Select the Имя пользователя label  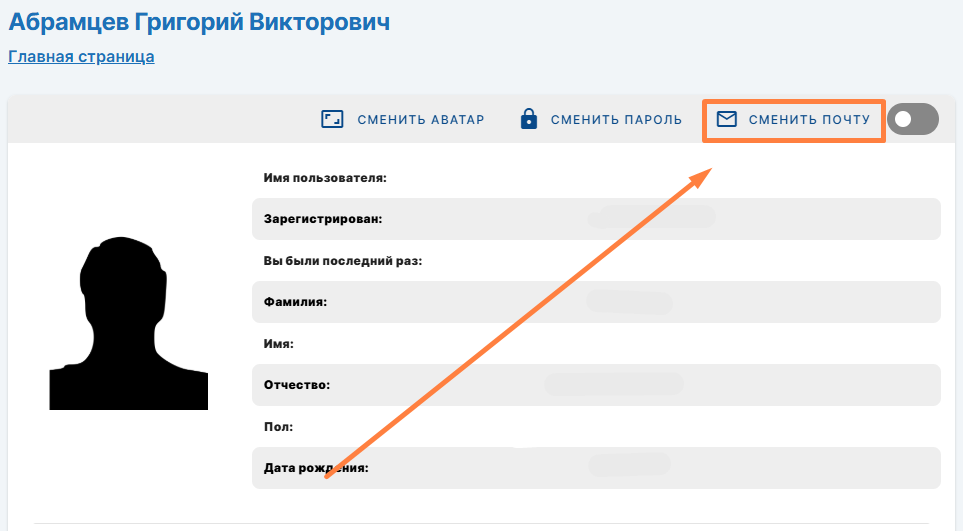[x=324, y=178]
